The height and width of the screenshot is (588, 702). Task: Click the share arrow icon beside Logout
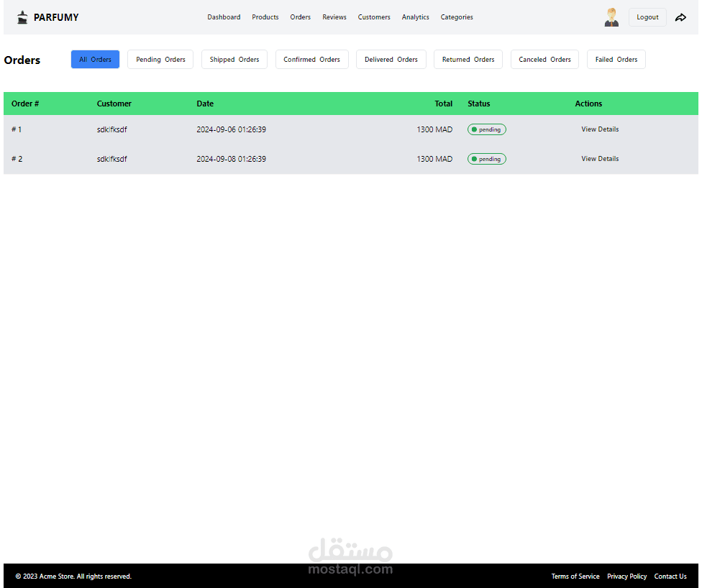click(x=680, y=17)
